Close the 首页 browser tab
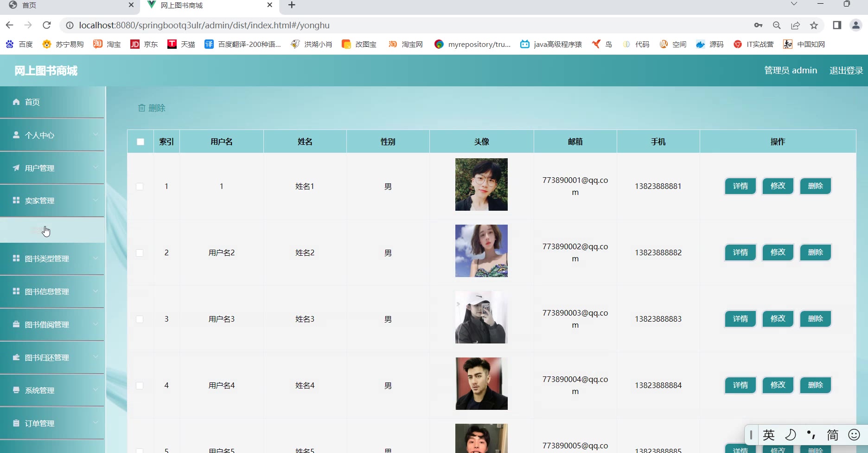 tap(131, 5)
